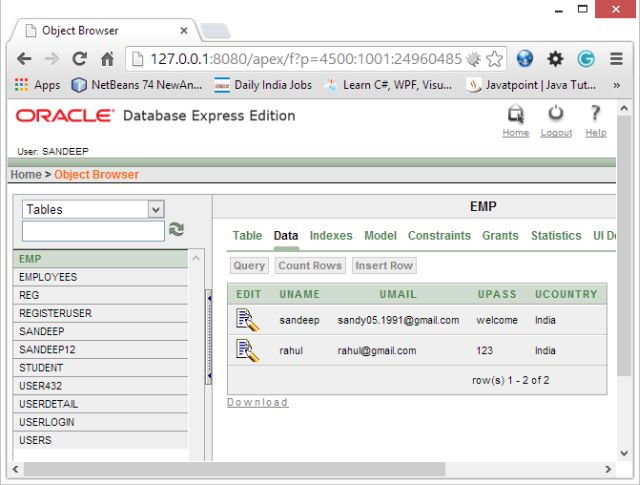640x485 pixels.
Task: Select the STUDENT table
Action: pyautogui.click(x=101, y=368)
